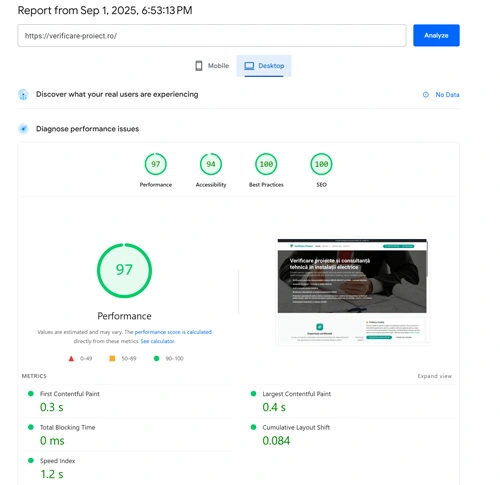Click Largest Contentful Paint green dot
Screen dimensions: 500x485
tap(253, 394)
